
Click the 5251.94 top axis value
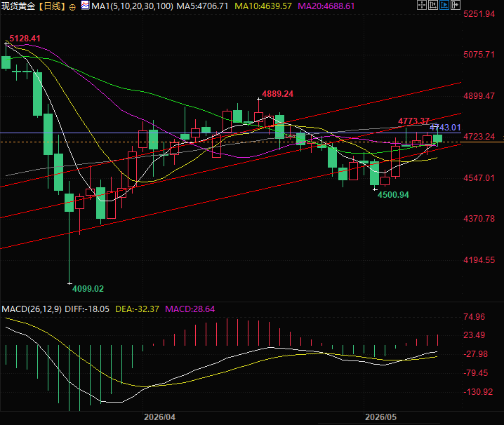(x=479, y=14)
